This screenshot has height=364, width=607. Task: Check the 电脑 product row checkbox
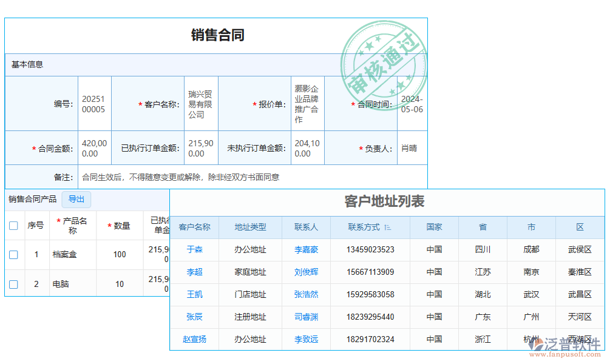click(x=13, y=283)
